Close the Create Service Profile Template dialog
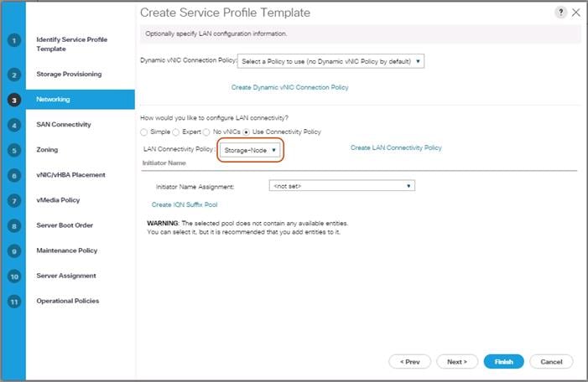This screenshot has width=588, height=382. [x=575, y=12]
